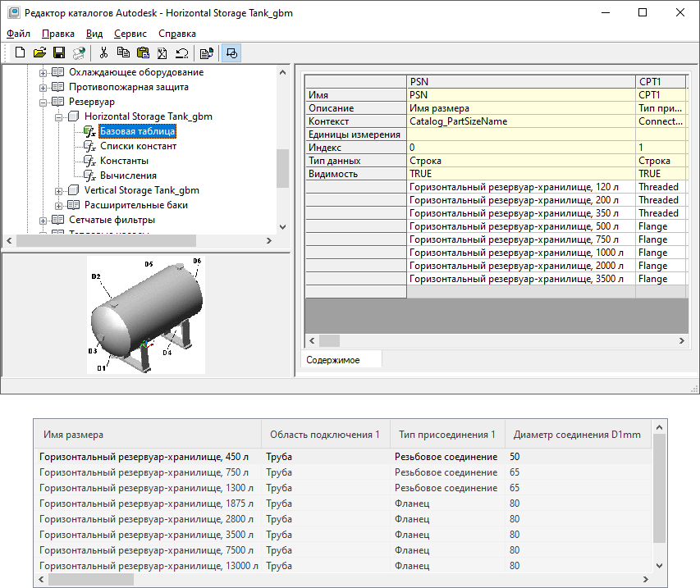Viewport: 700px width, 588px height.
Task: Click the function icon next to Базовая таблица
Action: point(89,131)
